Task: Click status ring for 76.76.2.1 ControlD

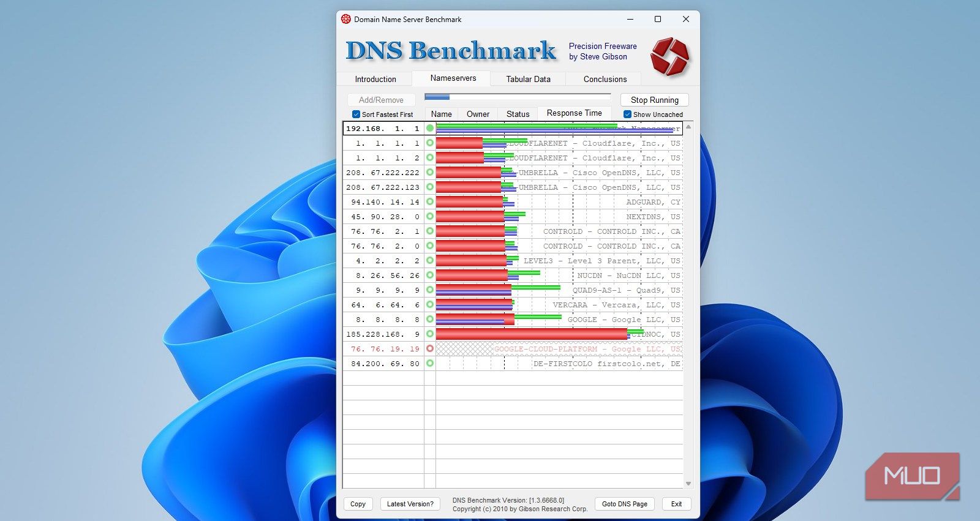Action: [x=430, y=231]
